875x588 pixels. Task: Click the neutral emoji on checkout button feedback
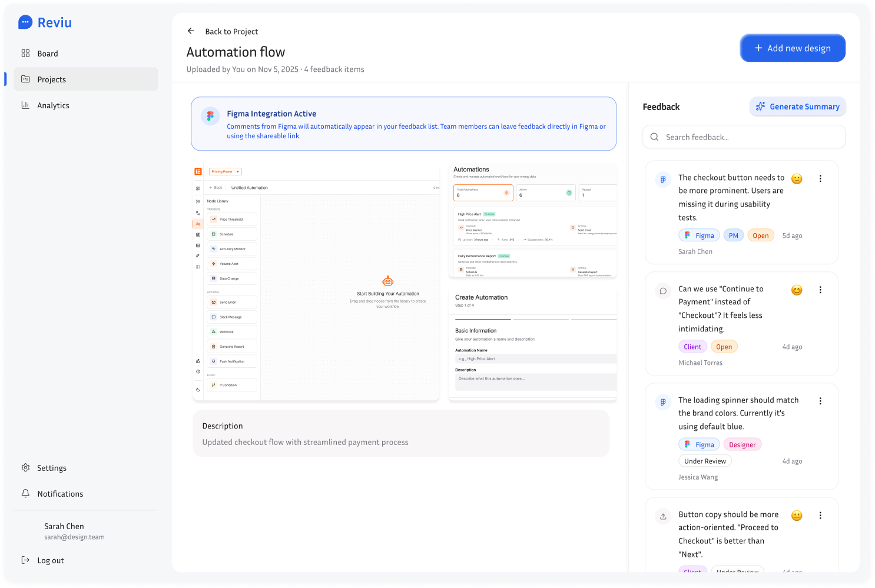coord(797,179)
